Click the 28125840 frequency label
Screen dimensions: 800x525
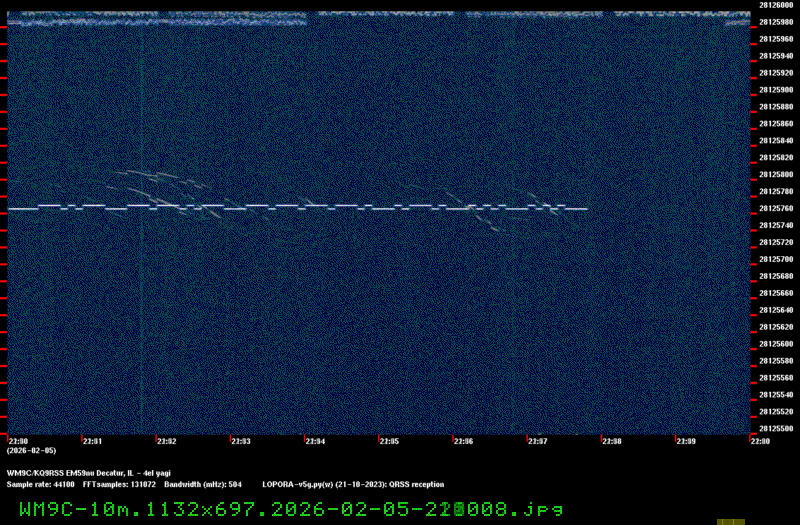(776, 140)
